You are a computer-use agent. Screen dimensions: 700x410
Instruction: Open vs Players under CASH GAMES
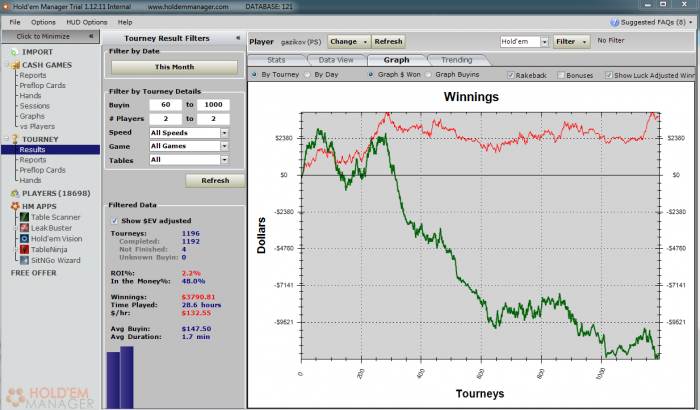tap(37, 126)
